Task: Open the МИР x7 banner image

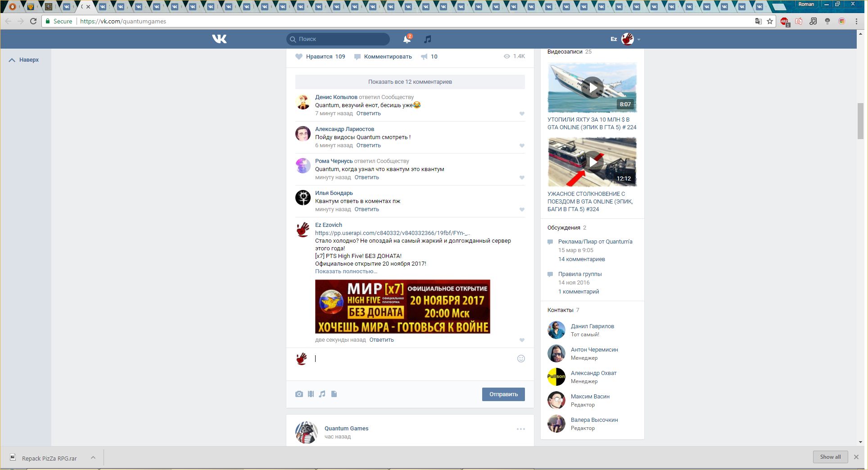Action: (402, 307)
